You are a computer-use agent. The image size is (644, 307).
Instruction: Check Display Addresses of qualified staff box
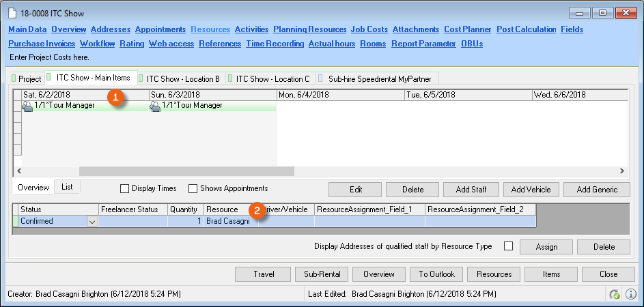[508, 246]
